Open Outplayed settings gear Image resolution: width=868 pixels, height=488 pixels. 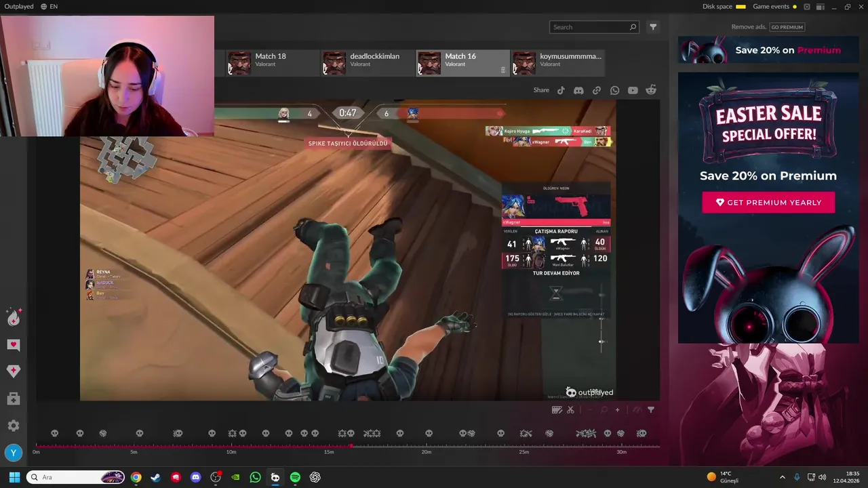point(14,426)
